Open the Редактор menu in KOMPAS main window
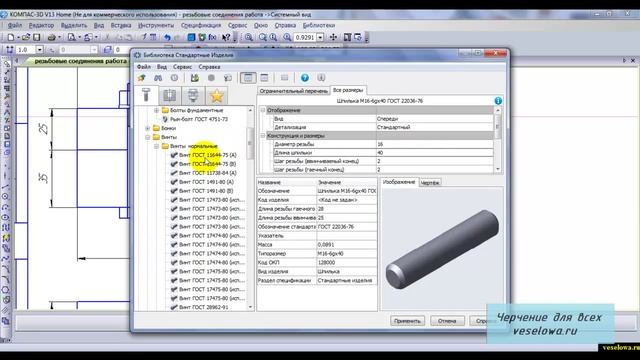 tap(41, 25)
